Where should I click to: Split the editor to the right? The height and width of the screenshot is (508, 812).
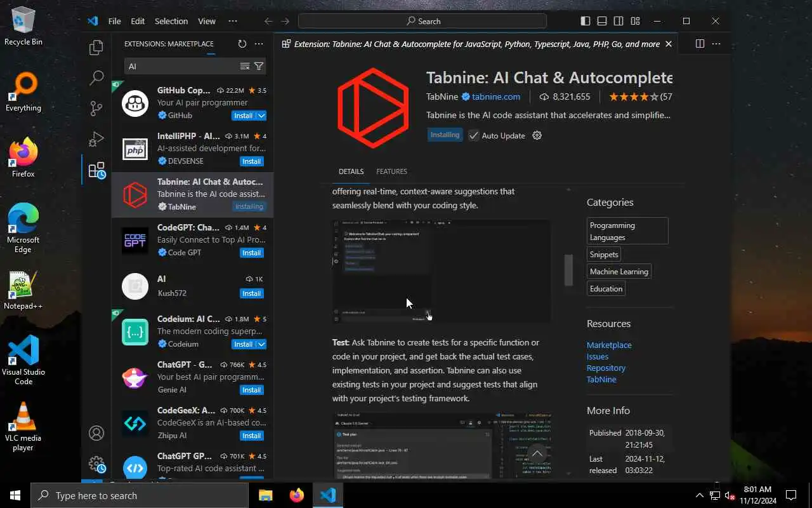(x=700, y=44)
